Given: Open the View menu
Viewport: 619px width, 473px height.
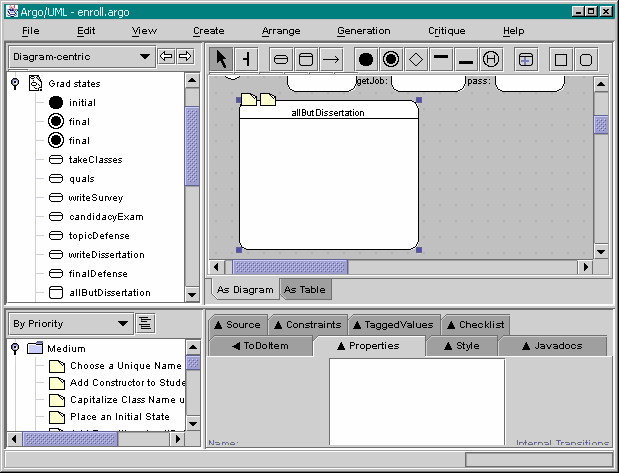Looking at the screenshot, I should 144,31.
